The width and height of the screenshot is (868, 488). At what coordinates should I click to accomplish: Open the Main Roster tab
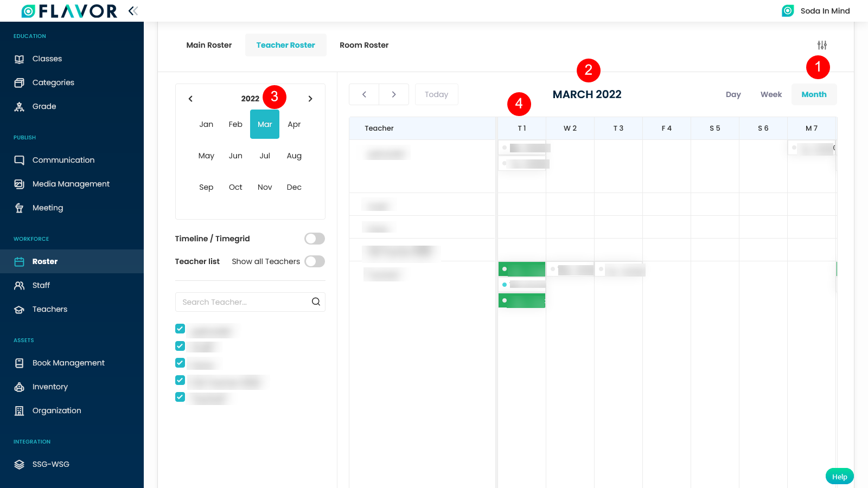point(209,45)
